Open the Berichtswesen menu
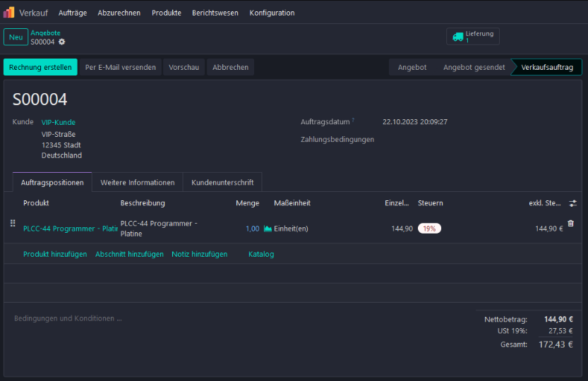This screenshot has width=588, height=381. (x=215, y=13)
